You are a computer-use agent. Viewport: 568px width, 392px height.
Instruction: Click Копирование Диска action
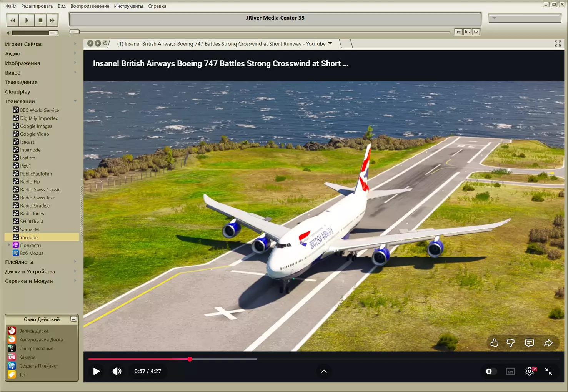[x=41, y=340]
